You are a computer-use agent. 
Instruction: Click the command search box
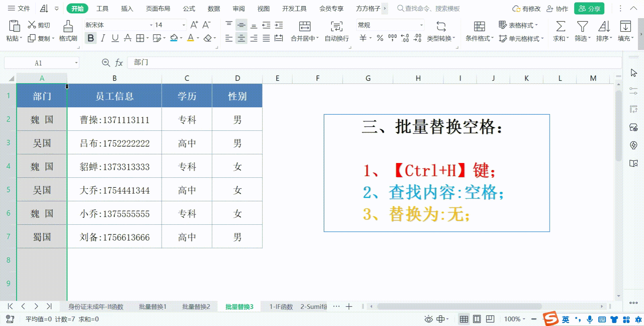click(428, 8)
